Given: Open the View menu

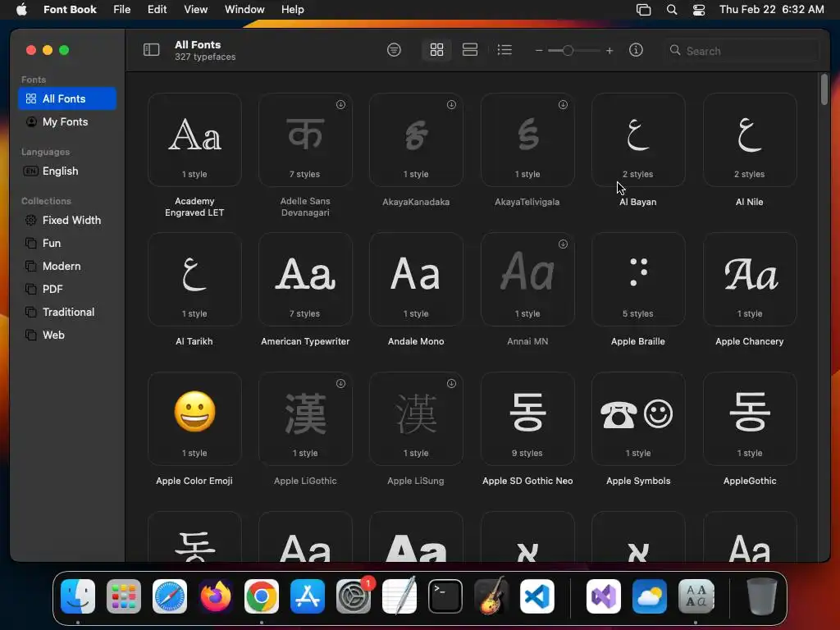Looking at the screenshot, I should pos(195,9).
